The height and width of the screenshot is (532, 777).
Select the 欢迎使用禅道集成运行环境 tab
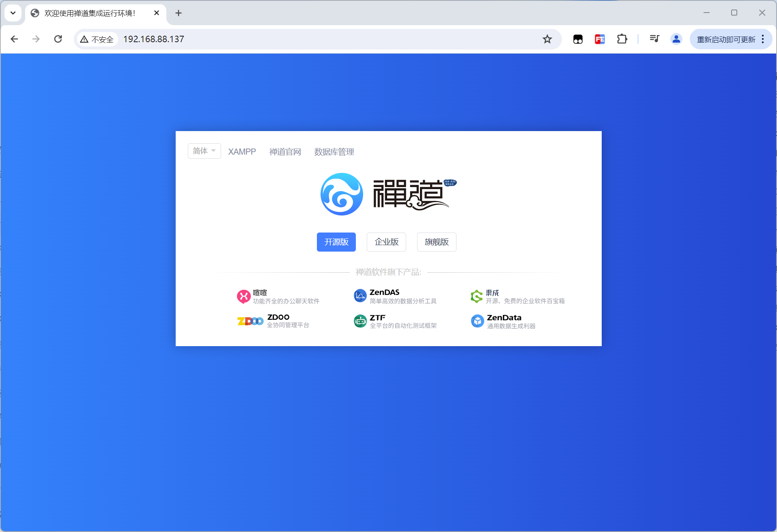click(x=96, y=13)
